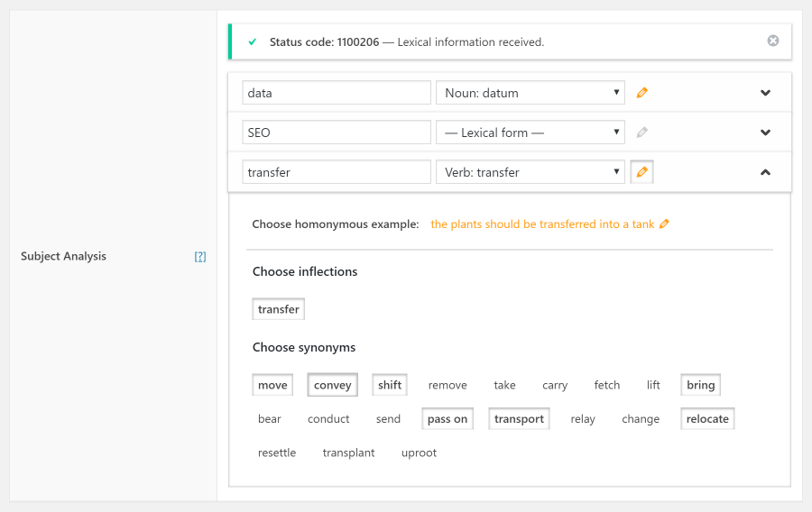
Task: Click the 'Status code: 1100206' text
Action: coord(324,41)
